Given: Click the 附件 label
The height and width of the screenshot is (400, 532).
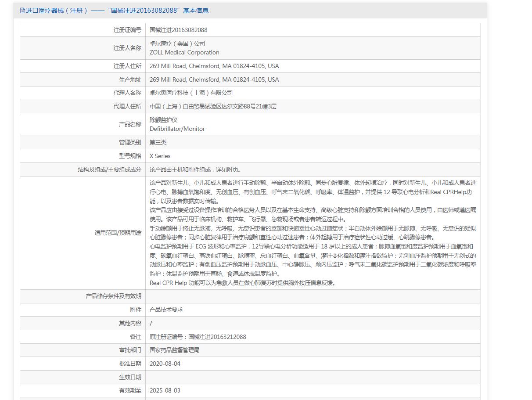Looking at the screenshot, I should point(136,310).
